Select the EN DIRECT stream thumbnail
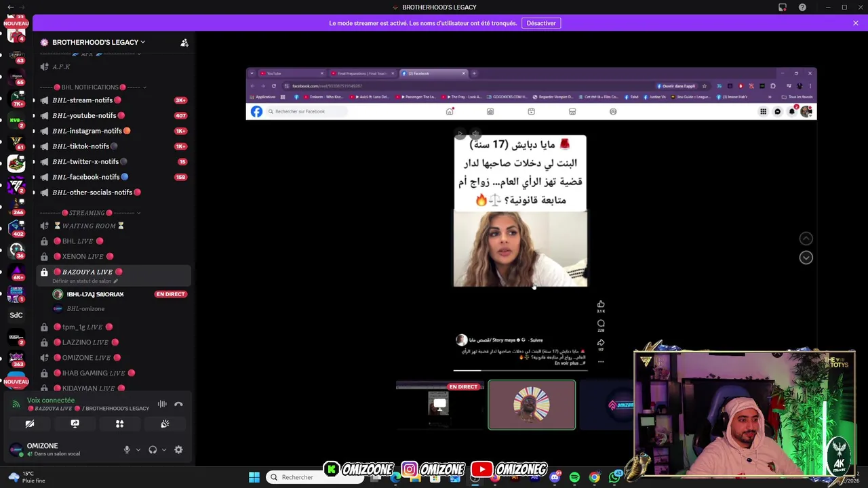 [440, 405]
